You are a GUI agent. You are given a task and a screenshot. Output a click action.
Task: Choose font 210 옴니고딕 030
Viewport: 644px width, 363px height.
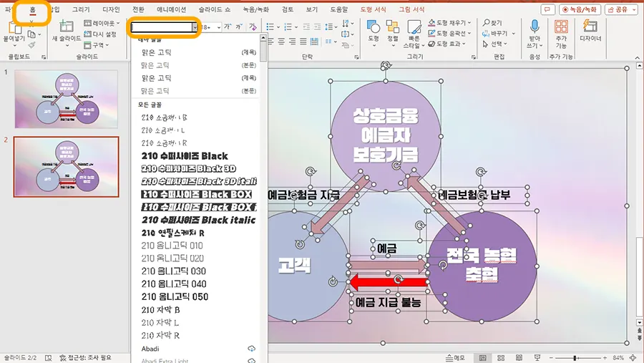click(x=173, y=271)
